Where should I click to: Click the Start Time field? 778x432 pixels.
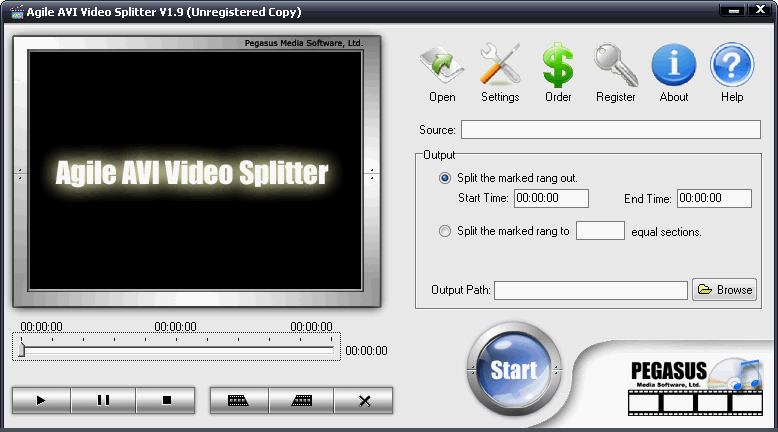click(551, 198)
